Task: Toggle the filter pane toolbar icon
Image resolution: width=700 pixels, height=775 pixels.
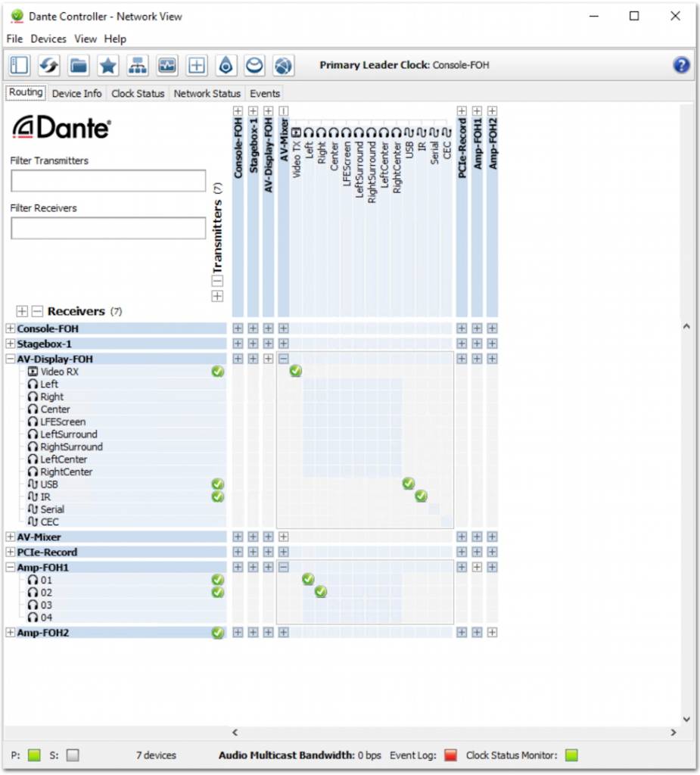Action: pos(19,65)
